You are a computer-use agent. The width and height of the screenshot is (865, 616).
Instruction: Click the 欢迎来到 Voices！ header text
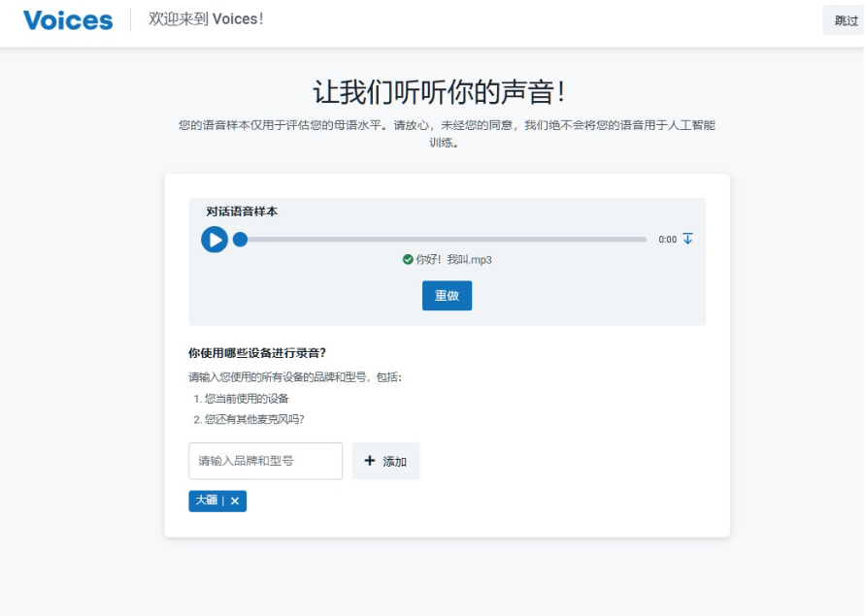(x=206, y=18)
